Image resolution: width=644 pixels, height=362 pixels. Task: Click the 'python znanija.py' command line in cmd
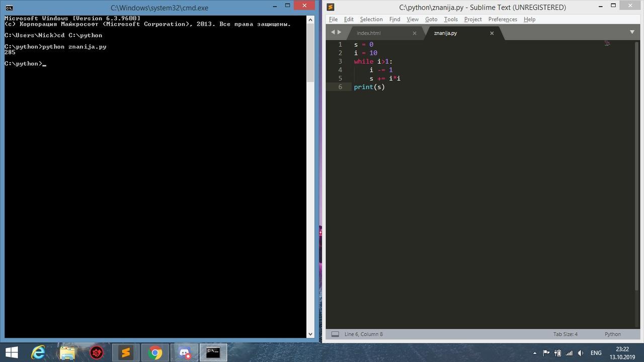[55, 47]
